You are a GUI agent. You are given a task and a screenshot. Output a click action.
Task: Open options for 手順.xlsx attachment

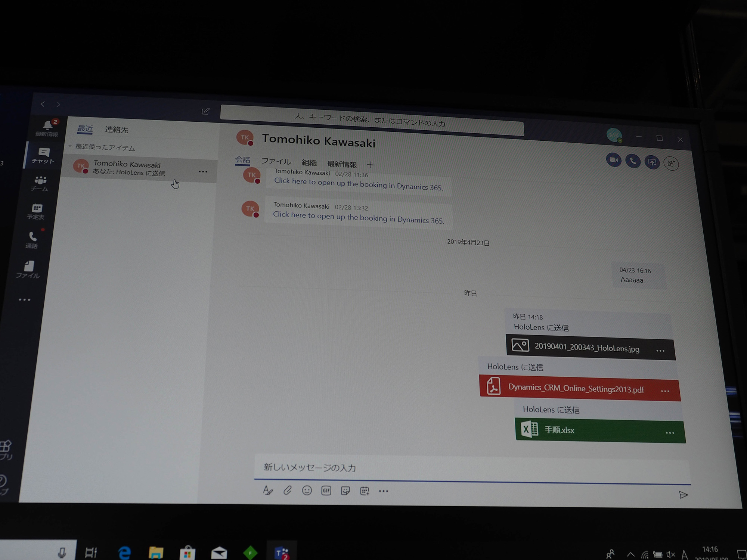pyautogui.click(x=670, y=433)
